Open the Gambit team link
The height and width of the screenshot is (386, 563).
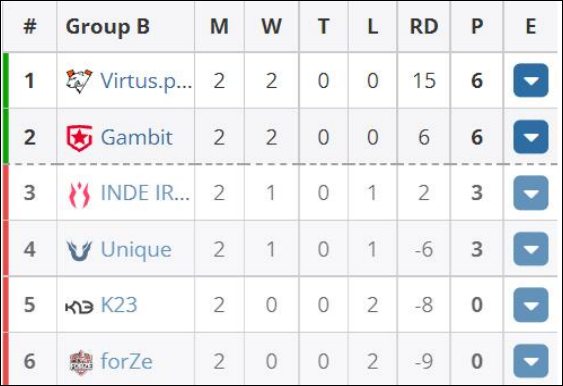(136, 137)
